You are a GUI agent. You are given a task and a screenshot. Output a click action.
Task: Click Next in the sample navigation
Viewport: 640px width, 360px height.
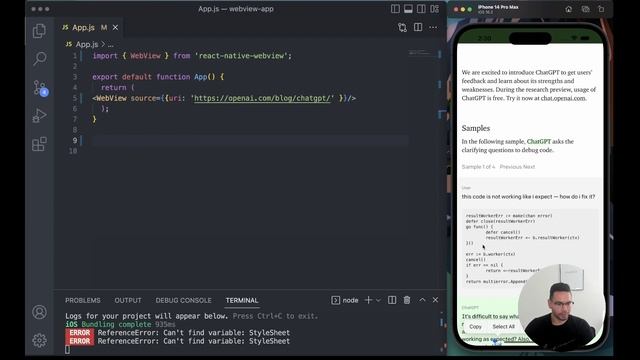(x=529, y=167)
